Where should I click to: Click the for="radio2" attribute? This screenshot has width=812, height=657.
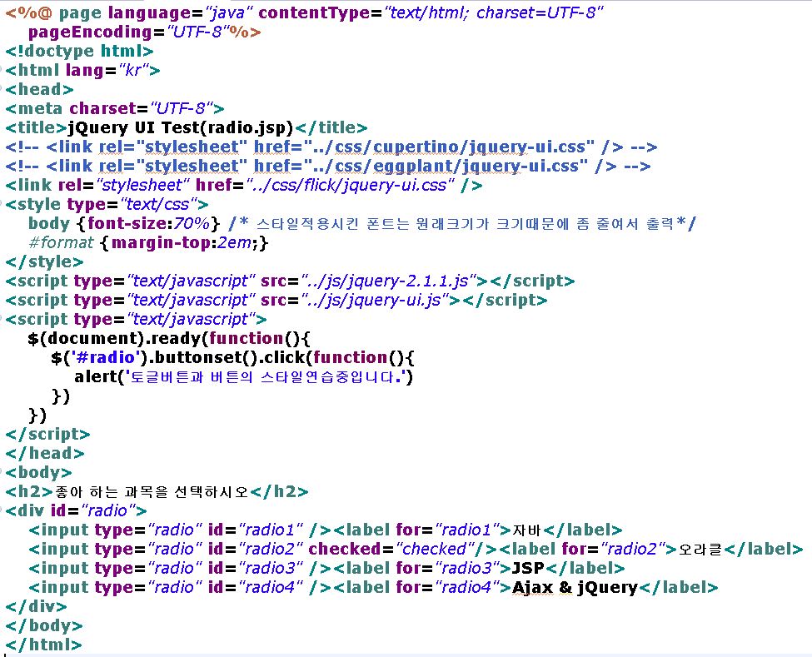[x=616, y=550]
